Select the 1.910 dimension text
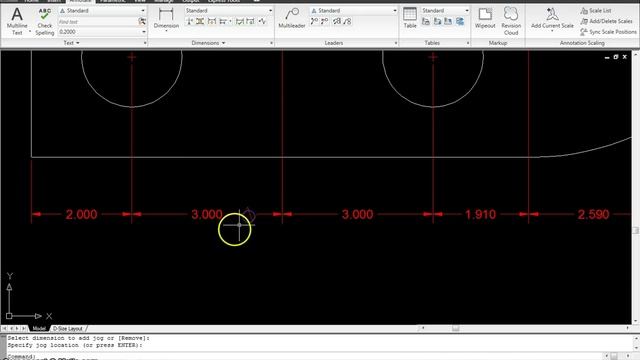640x360 pixels. (x=480, y=214)
